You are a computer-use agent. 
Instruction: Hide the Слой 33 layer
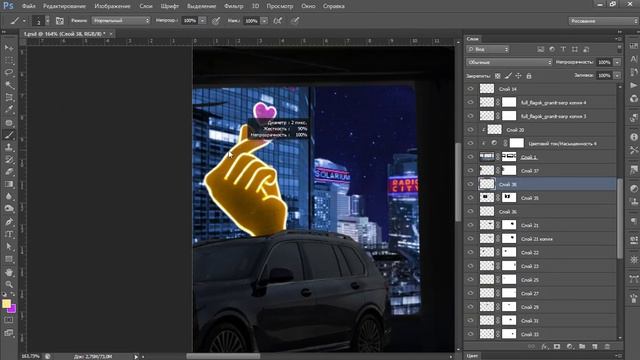[x=470, y=334]
